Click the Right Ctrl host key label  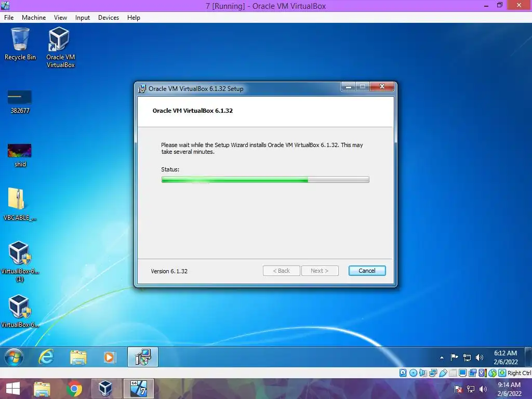pos(519,373)
